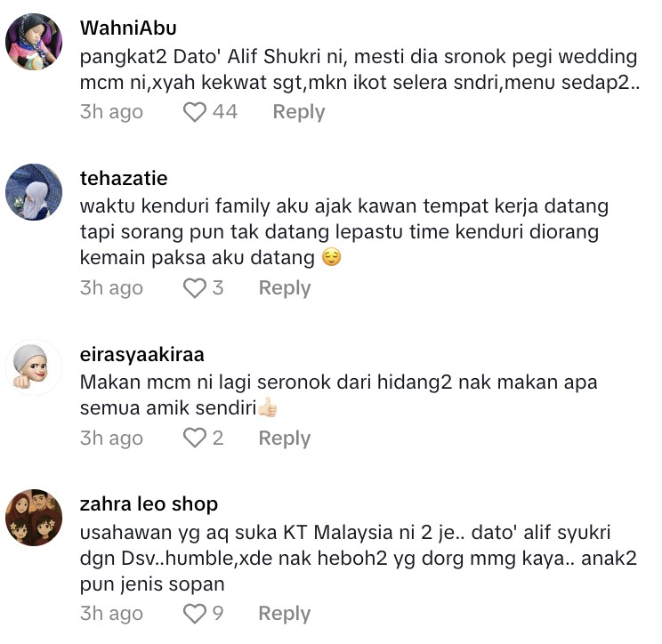Viewport: 662px width, 644px height.
Task: Like eirasyaakiraa's comment using the heart
Action: click(195, 438)
